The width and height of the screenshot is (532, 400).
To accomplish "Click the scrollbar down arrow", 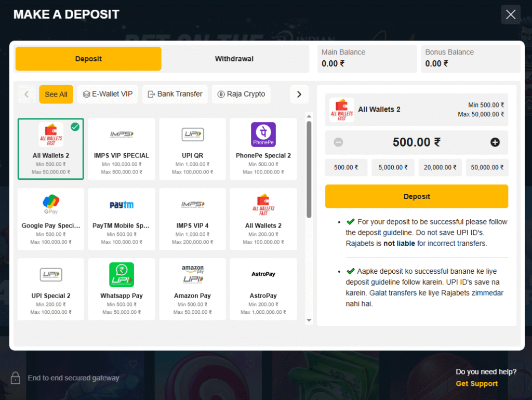I will coord(309,320).
